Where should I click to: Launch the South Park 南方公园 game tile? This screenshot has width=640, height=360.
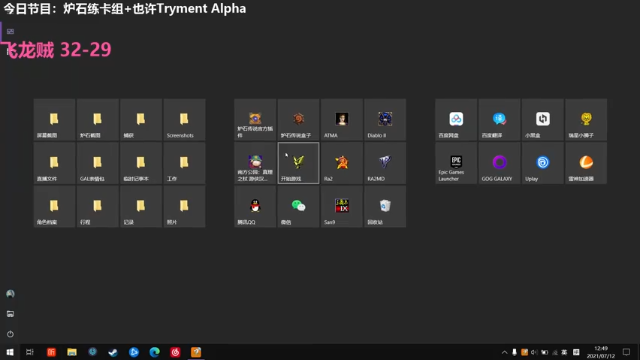255,163
